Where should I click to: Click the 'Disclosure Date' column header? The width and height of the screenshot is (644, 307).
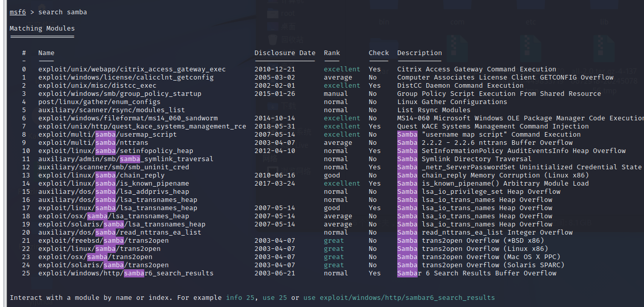pos(285,53)
